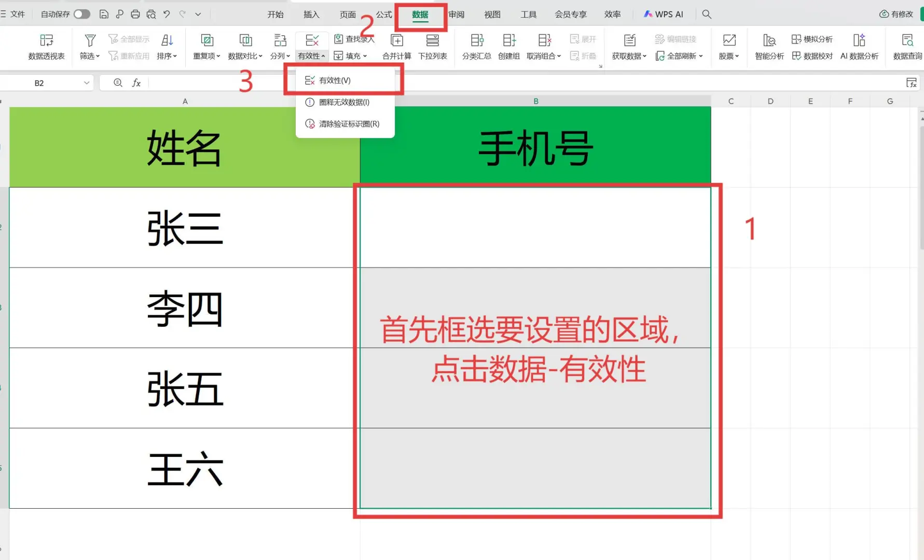Switch to the 工具 ribbon tab
Viewport: 924px width, 560px height.
pyautogui.click(x=529, y=15)
